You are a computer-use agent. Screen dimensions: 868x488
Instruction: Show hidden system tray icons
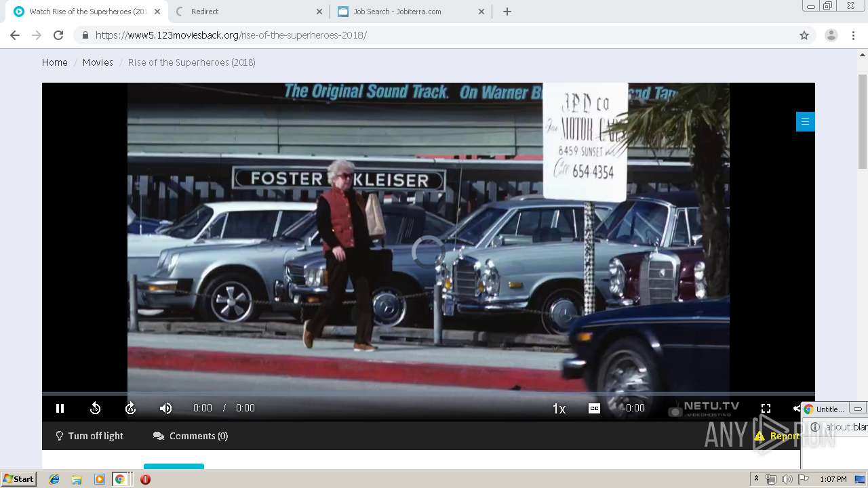click(756, 479)
